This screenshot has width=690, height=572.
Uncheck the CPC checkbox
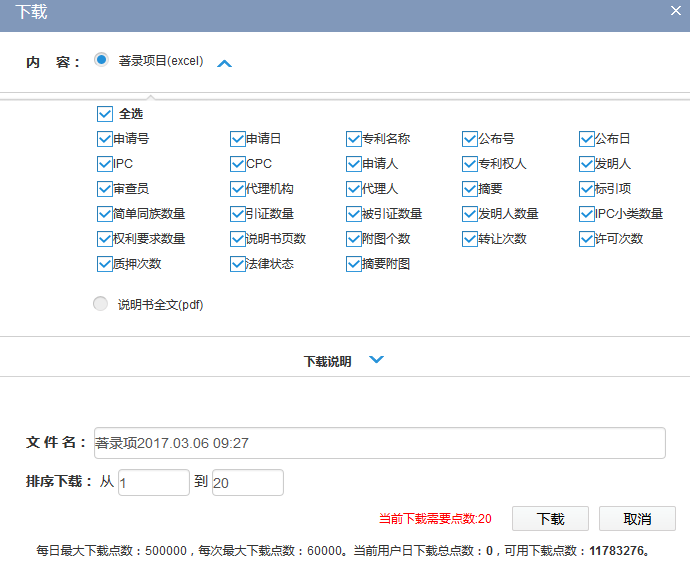click(238, 163)
